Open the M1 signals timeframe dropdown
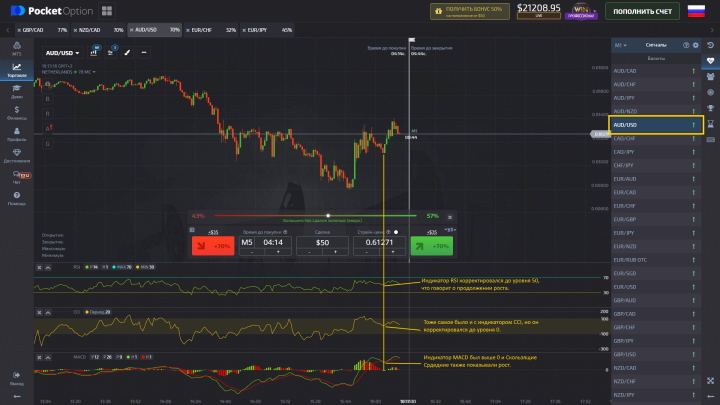720x405 pixels. (x=620, y=45)
